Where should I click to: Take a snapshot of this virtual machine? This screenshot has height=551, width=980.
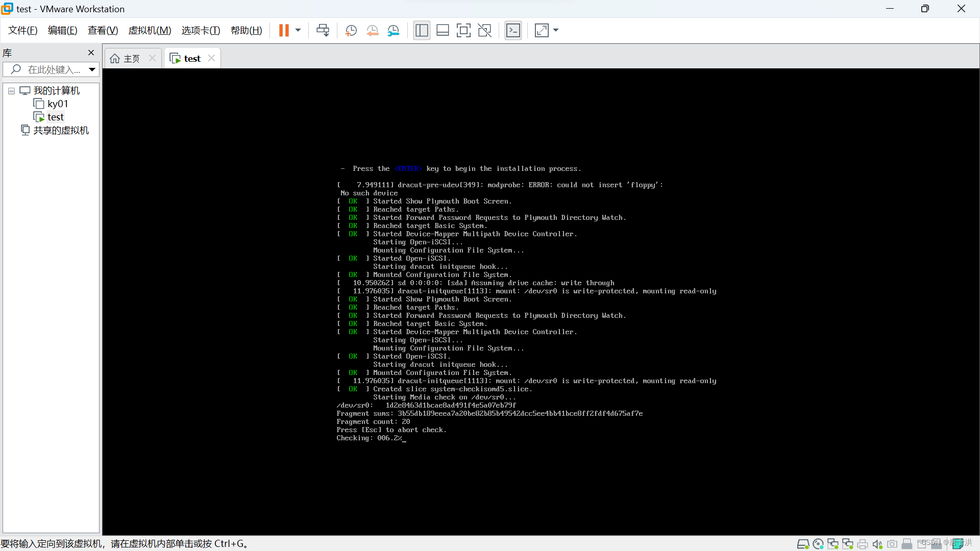[x=351, y=31]
